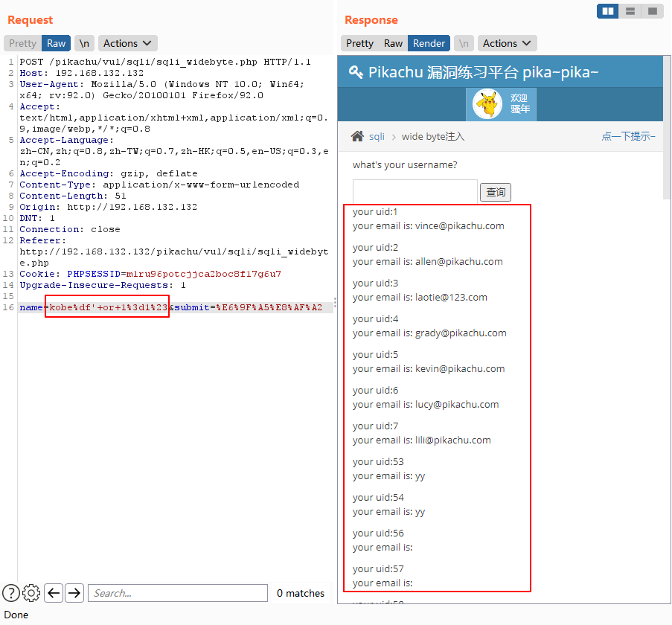Click email lucy@pikachu.com in response
Screen dimensions: 672x625
click(x=457, y=404)
